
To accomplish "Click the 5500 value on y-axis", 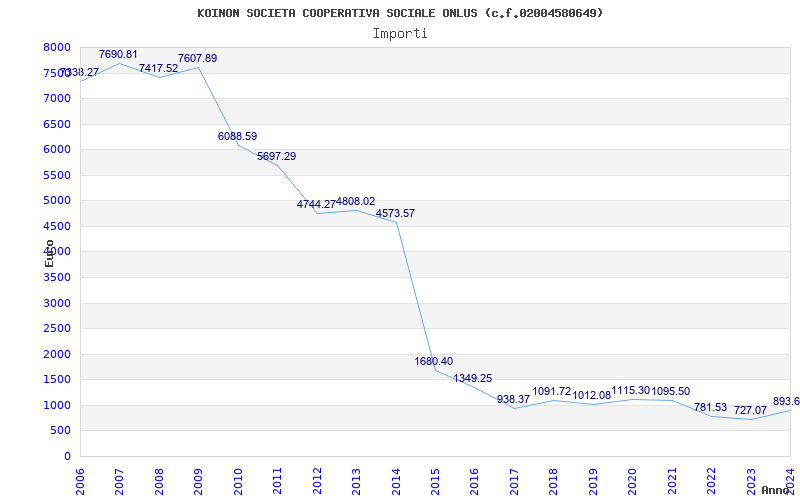I will coord(57,175).
